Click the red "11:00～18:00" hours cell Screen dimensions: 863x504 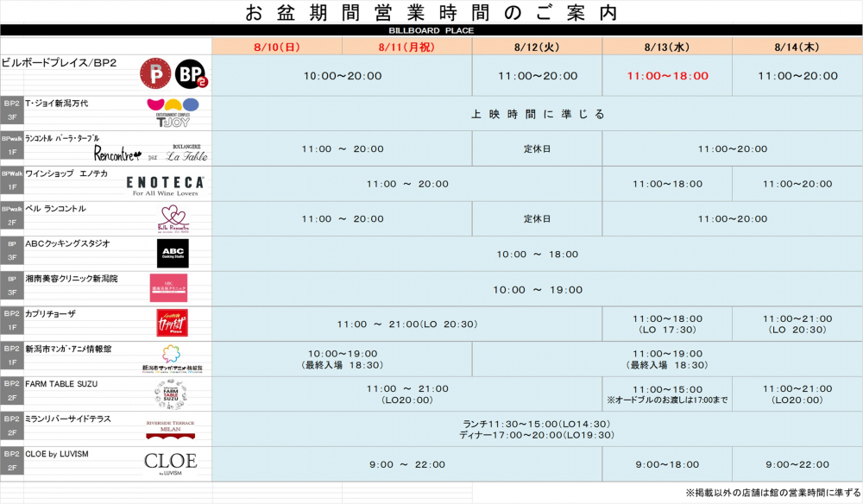(x=668, y=76)
